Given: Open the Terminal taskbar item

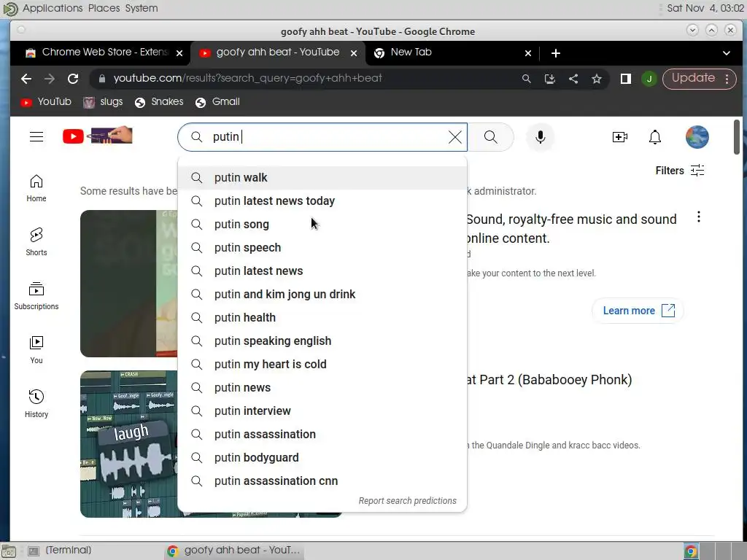Looking at the screenshot, I should [x=60, y=551].
